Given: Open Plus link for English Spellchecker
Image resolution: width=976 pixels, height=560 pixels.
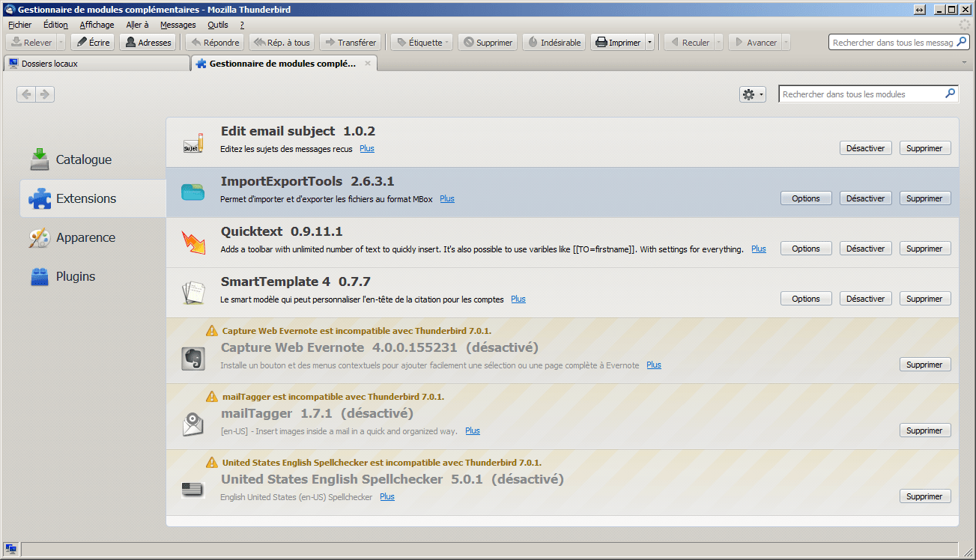Looking at the screenshot, I should tap(387, 497).
